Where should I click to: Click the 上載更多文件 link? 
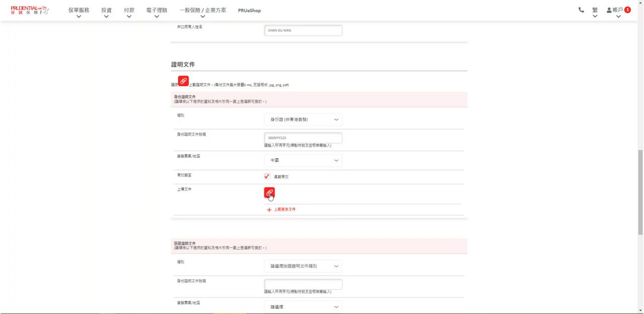pos(285,209)
